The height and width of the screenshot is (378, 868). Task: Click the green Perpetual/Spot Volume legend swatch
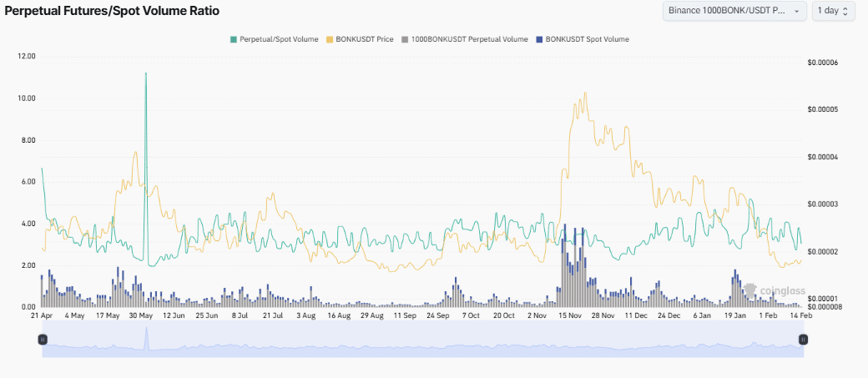click(234, 39)
